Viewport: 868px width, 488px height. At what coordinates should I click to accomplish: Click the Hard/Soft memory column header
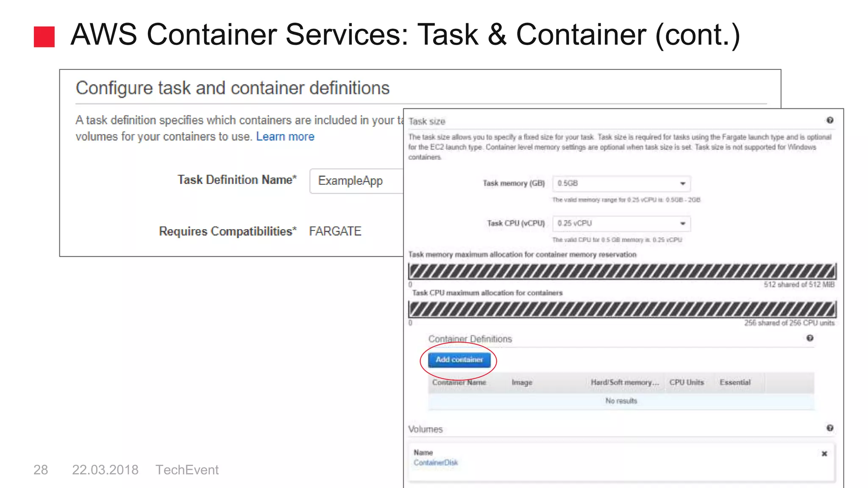(x=625, y=382)
